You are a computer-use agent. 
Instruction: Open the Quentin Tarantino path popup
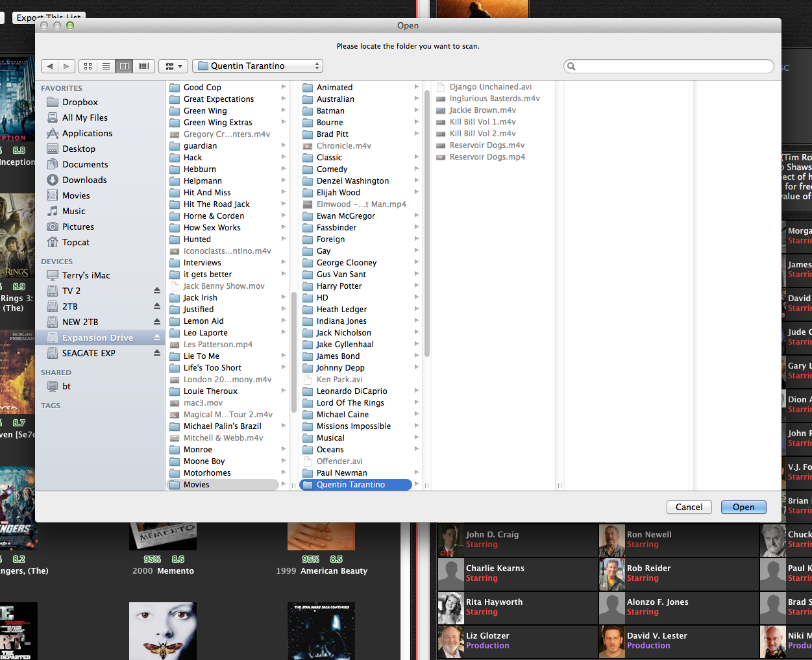[x=258, y=66]
